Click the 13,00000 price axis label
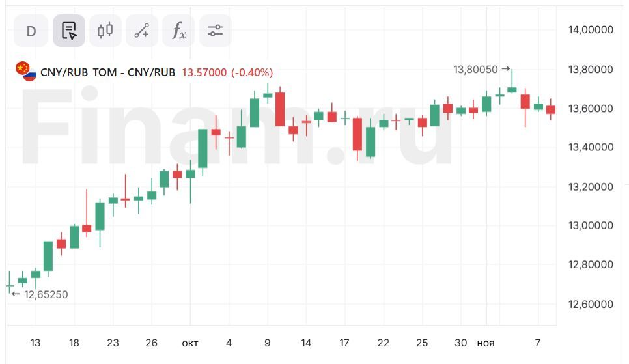 591,225
